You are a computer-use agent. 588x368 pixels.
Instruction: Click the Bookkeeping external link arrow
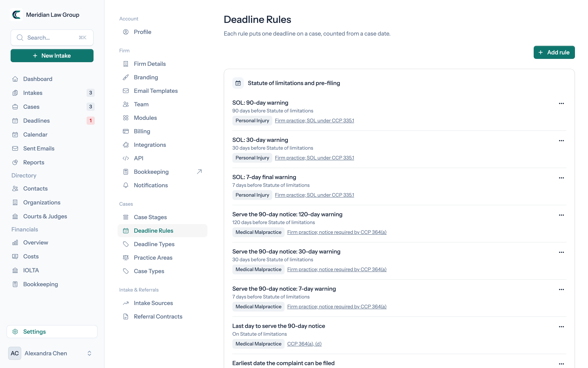tap(199, 172)
